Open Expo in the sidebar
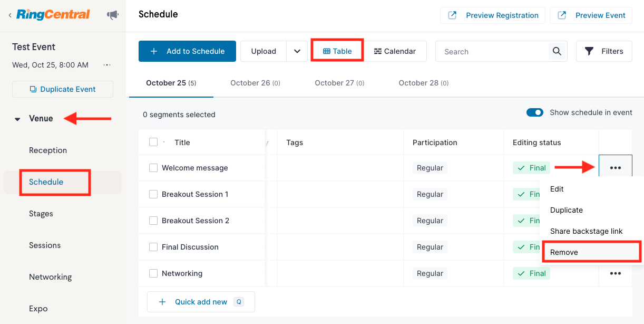This screenshot has width=644, height=324. (x=38, y=309)
